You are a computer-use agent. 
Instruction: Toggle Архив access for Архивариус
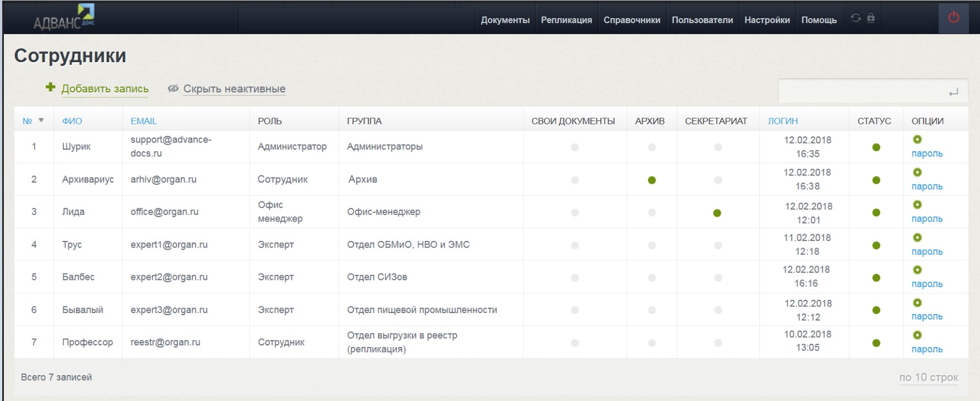652,180
